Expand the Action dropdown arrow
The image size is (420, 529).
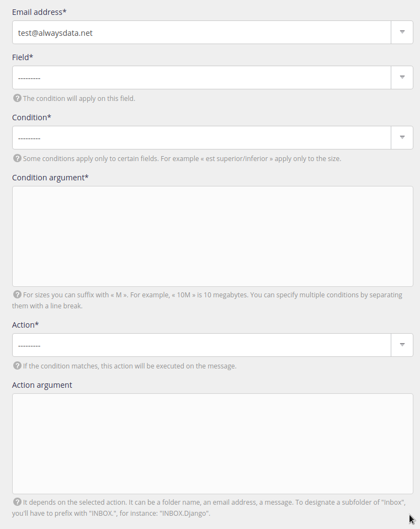pos(402,345)
